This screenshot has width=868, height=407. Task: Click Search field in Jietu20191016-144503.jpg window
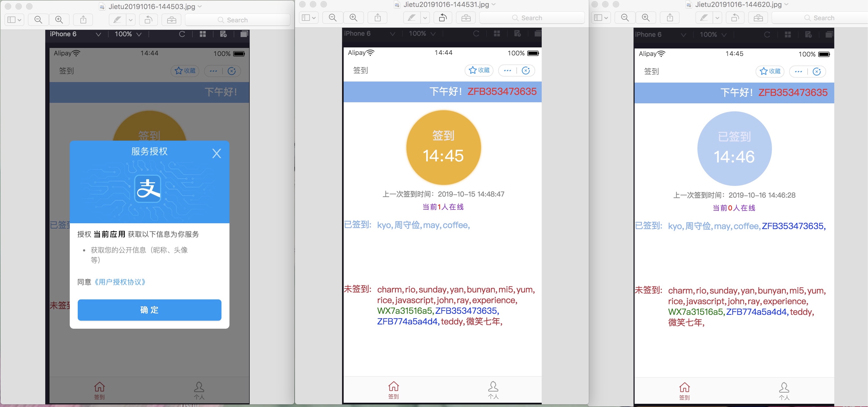(x=237, y=20)
